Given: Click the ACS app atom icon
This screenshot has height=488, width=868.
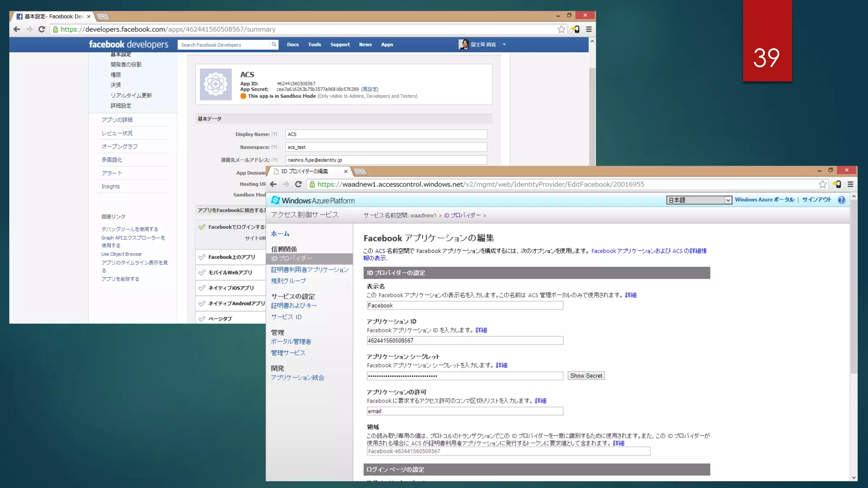Looking at the screenshot, I should [216, 84].
